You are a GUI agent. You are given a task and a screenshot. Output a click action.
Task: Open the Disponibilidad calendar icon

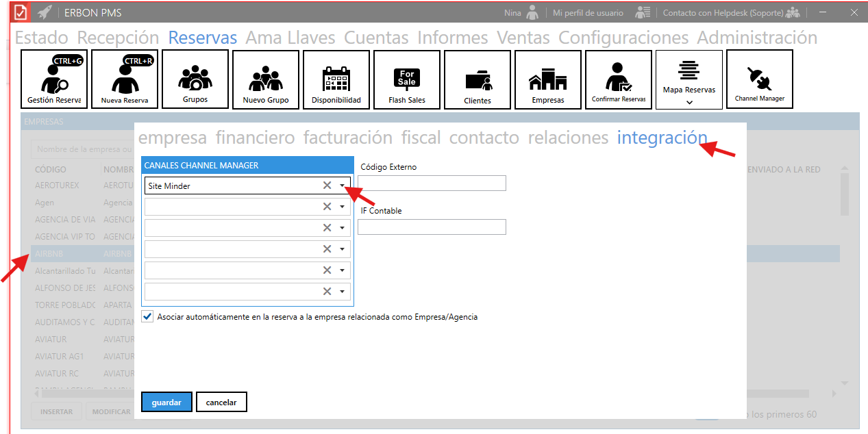pos(336,79)
